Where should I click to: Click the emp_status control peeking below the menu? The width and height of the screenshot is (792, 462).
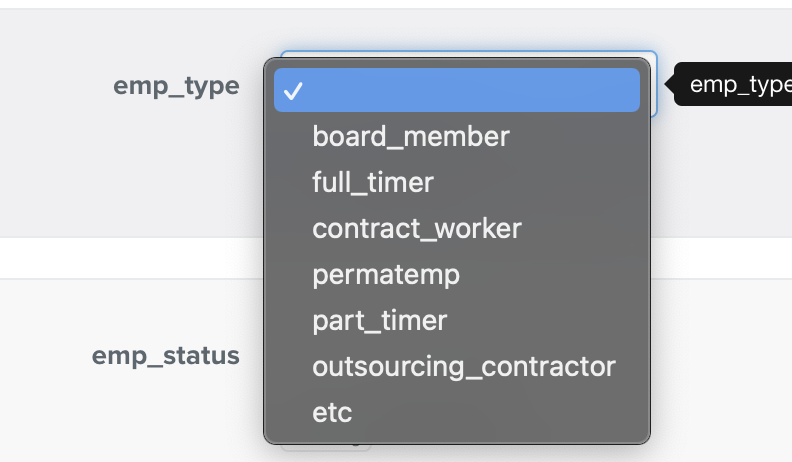325,446
